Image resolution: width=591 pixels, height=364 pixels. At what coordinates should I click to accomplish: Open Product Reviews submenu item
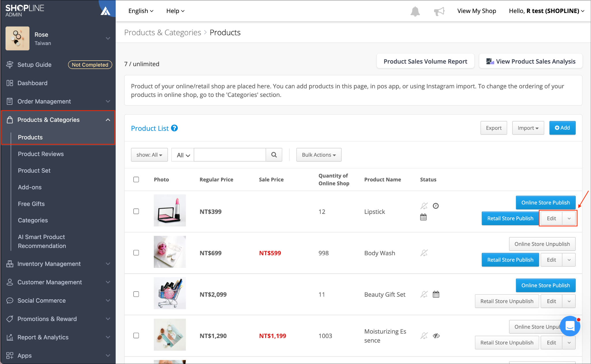41,154
